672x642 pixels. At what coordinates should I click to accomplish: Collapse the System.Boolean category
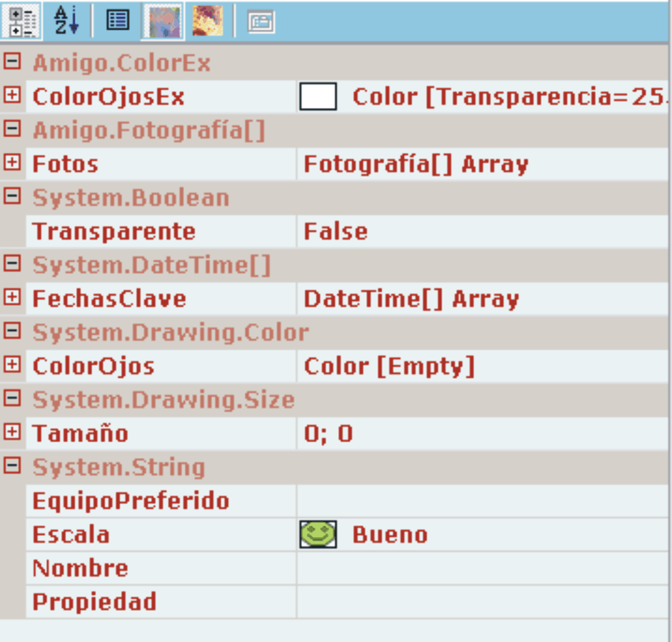[x=12, y=196]
